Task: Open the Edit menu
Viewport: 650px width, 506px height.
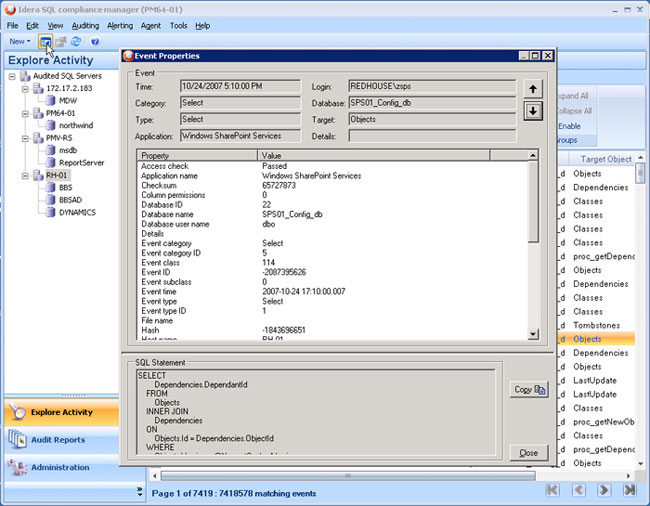Action: click(x=32, y=26)
